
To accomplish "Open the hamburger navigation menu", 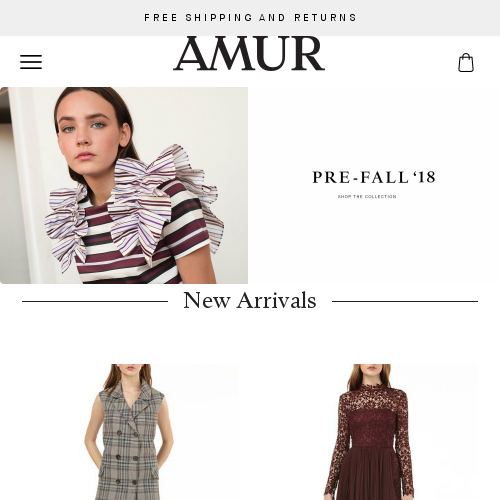I will (31, 62).
